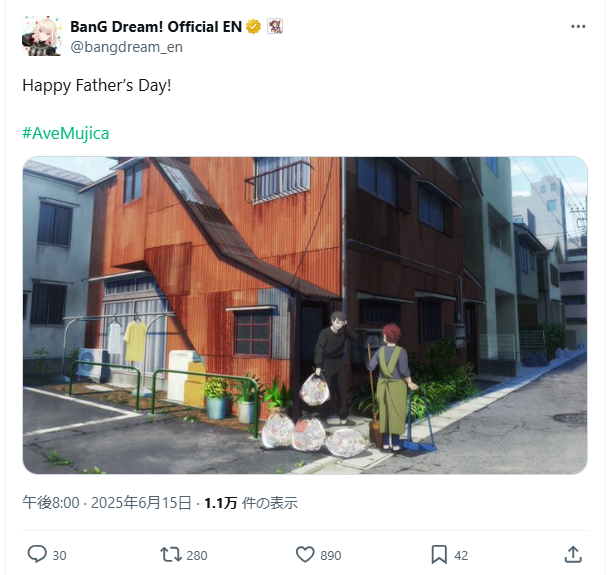The height and width of the screenshot is (575, 609).
Task: Click the gold verified badge
Action: coord(253,27)
